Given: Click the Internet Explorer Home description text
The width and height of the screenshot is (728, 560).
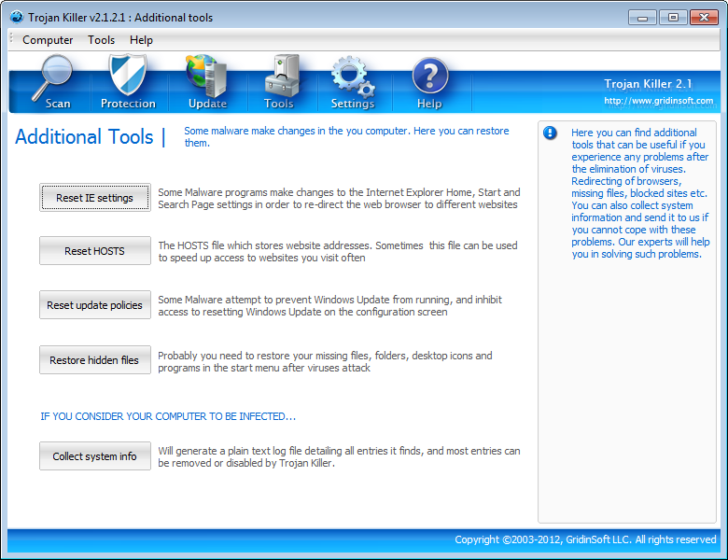Looking at the screenshot, I should coord(339,198).
